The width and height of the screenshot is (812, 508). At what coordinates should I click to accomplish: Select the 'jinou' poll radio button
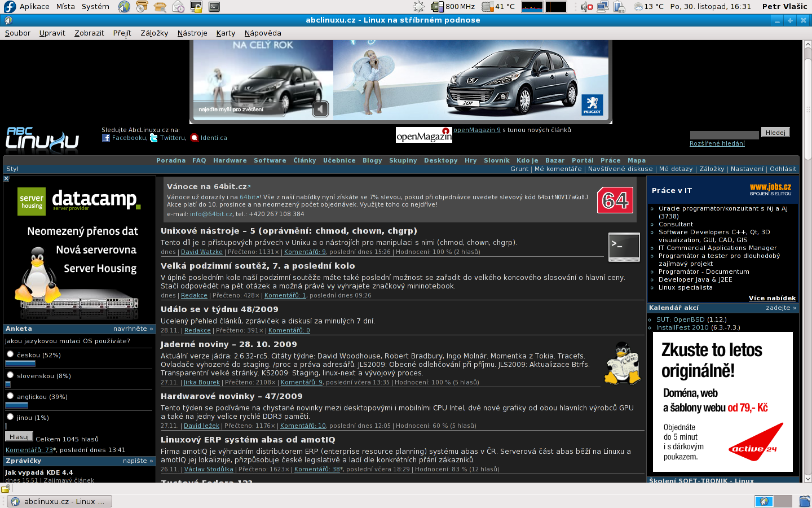(x=10, y=417)
